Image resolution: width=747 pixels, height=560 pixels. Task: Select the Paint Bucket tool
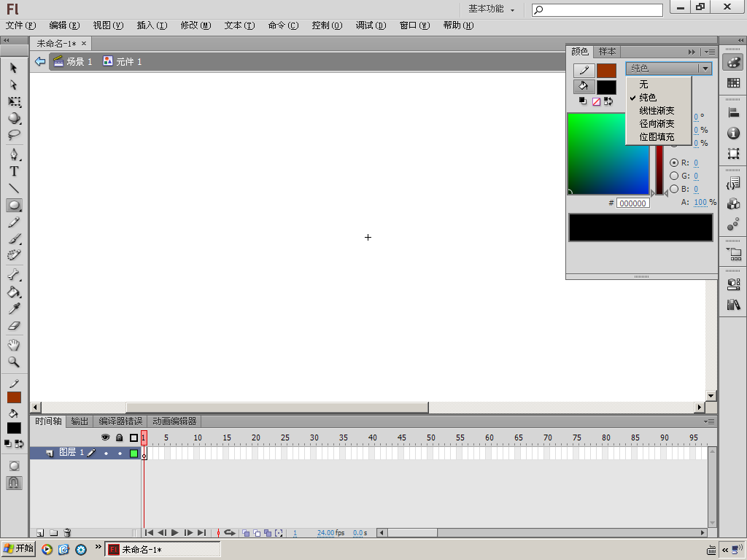coord(14,292)
